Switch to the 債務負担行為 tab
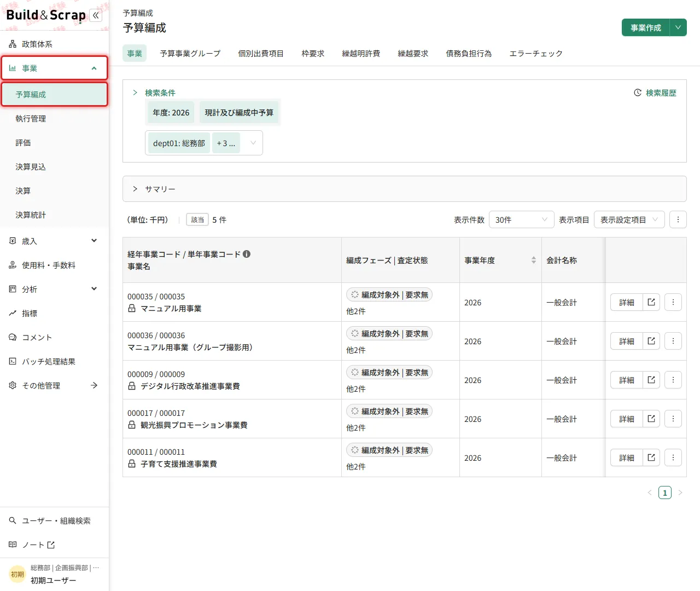 pos(469,54)
